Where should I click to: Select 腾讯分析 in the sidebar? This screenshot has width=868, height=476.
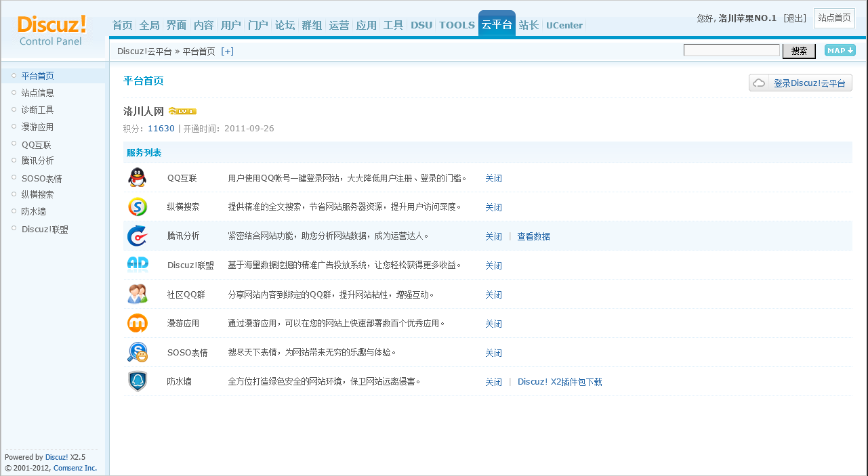click(x=37, y=160)
